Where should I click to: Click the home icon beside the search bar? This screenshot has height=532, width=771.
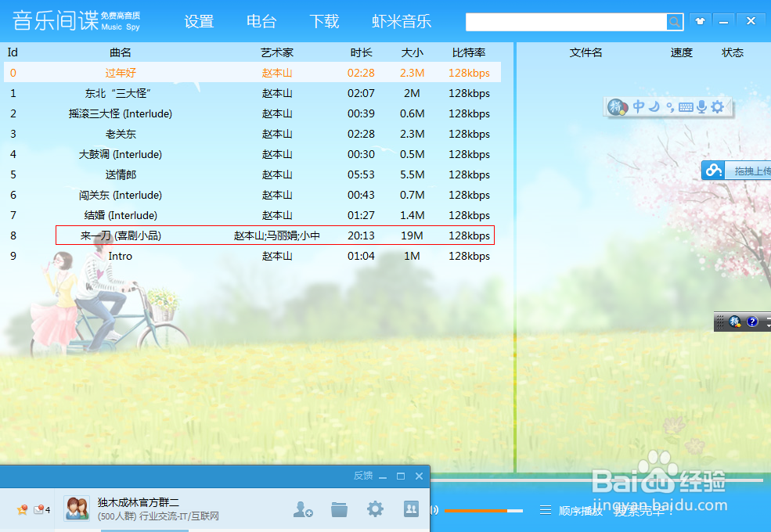(x=699, y=21)
